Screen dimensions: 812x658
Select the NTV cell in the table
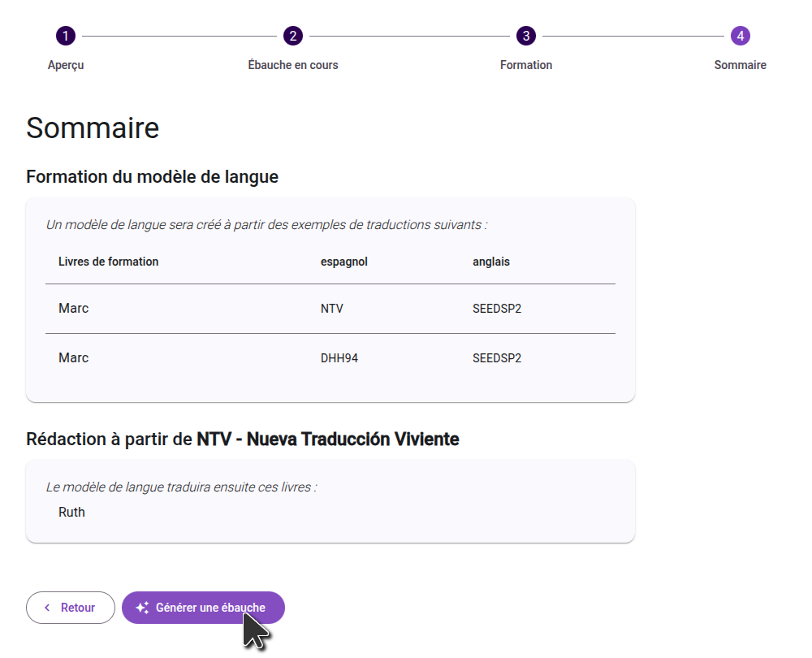[331, 309]
